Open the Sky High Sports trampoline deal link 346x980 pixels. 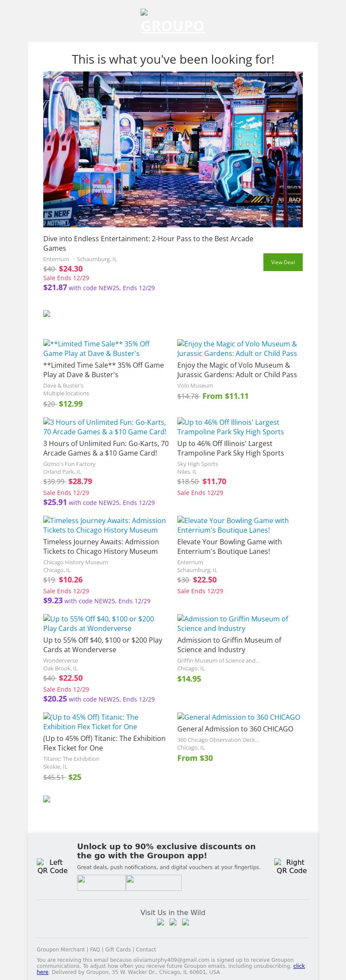(231, 427)
